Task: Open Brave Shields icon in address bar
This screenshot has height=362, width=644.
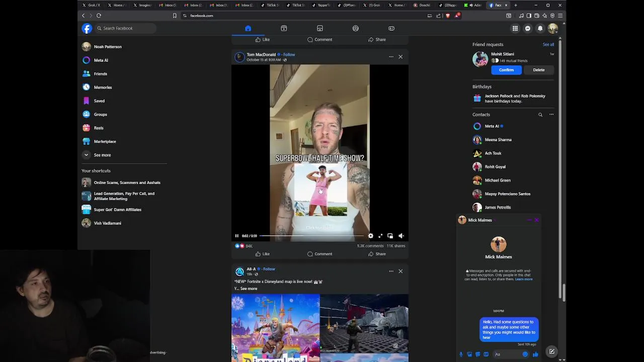Action: tap(448, 16)
